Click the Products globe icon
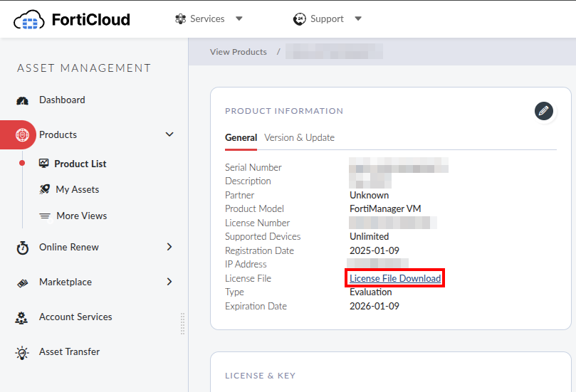 click(x=22, y=134)
